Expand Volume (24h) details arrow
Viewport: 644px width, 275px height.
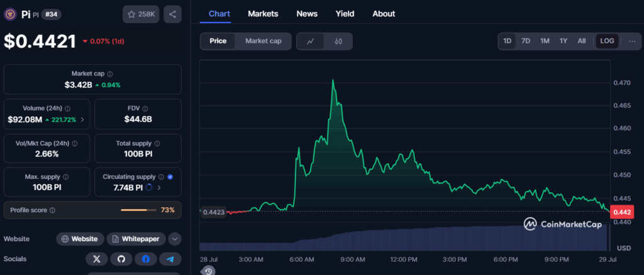82,120
